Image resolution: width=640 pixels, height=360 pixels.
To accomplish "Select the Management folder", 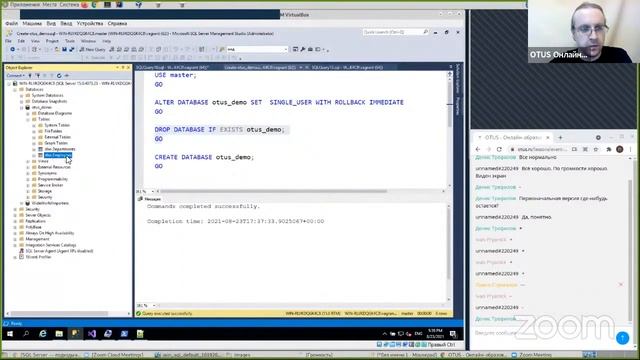I will (37, 239).
